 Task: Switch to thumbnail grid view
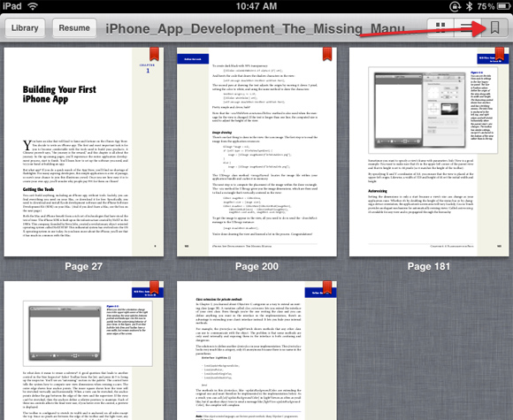pyautogui.click(x=440, y=27)
